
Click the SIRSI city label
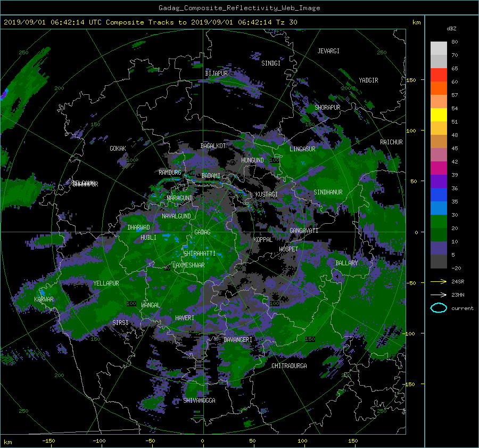point(120,323)
